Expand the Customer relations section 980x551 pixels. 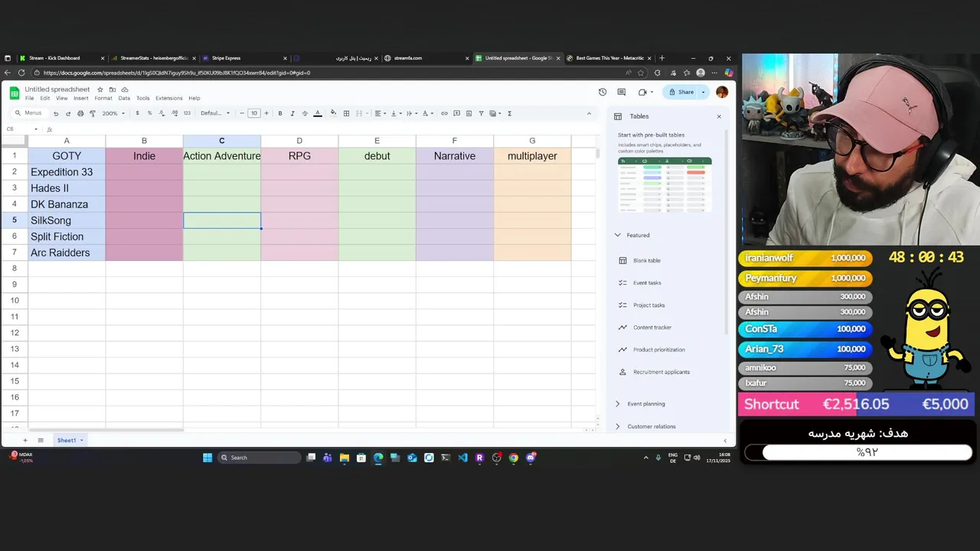coord(618,426)
